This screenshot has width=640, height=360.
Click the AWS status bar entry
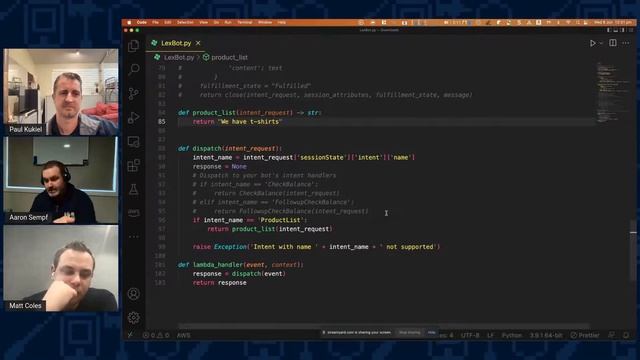184,335
